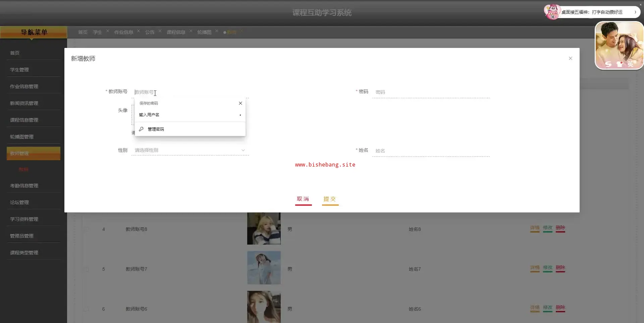
Task: Open the avatar photo for 教师账号8
Action: pos(264,229)
